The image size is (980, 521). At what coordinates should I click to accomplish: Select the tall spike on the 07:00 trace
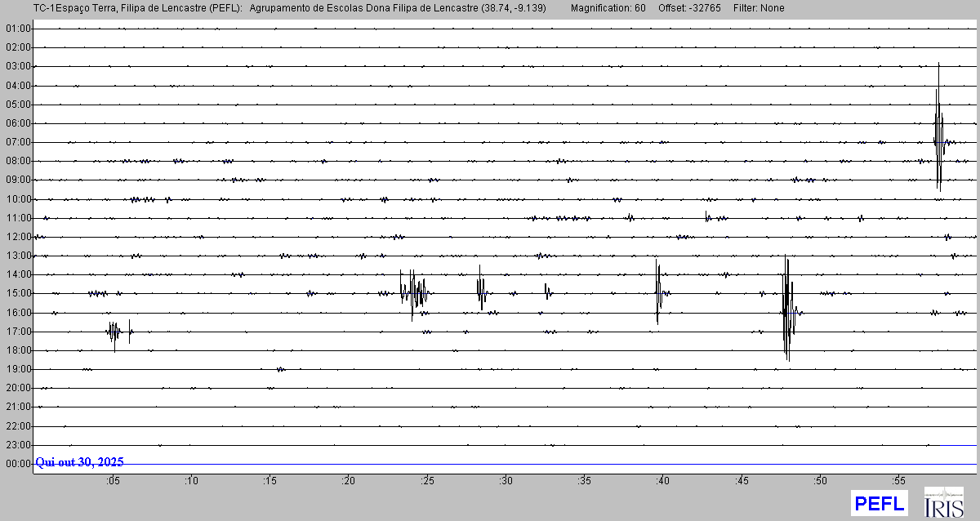point(938,140)
